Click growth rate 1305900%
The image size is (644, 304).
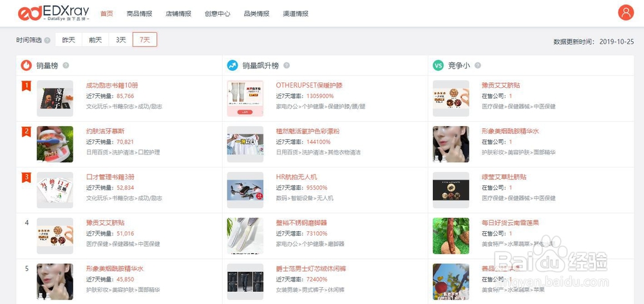(320, 96)
